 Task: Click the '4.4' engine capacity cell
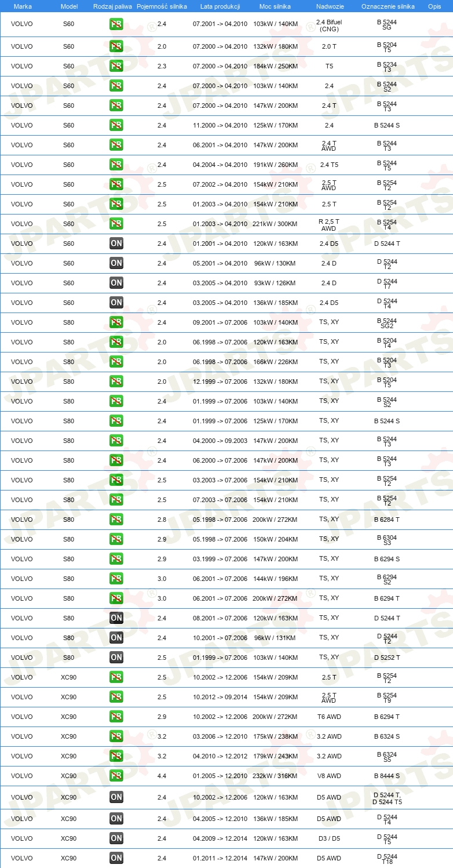(x=162, y=776)
